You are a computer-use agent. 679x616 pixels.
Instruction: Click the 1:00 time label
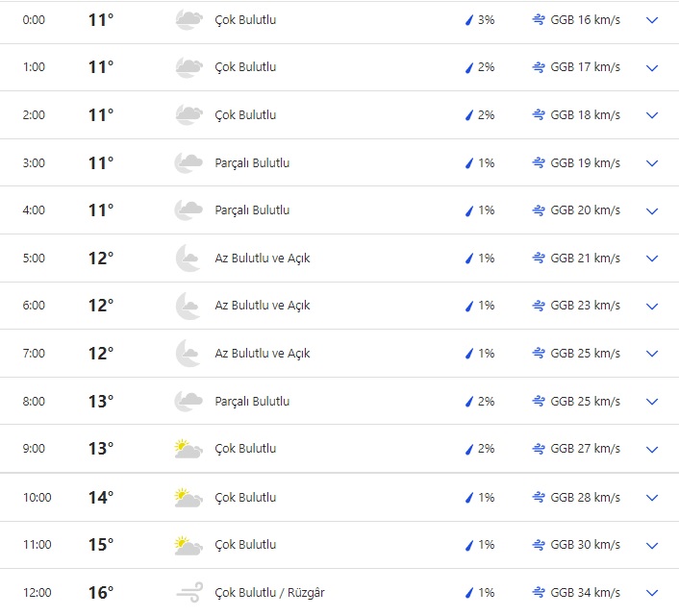tap(34, 67)
